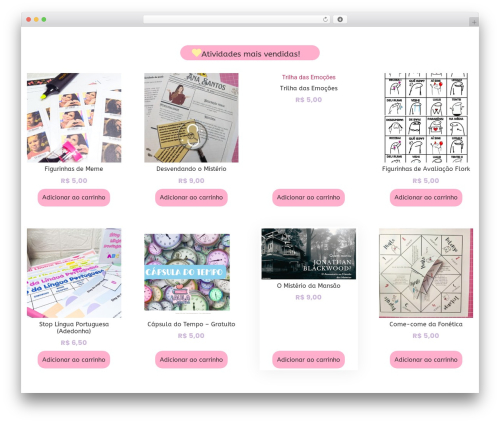Click the green maximize window dot
The image size is (500, 423).
[44, 20]
